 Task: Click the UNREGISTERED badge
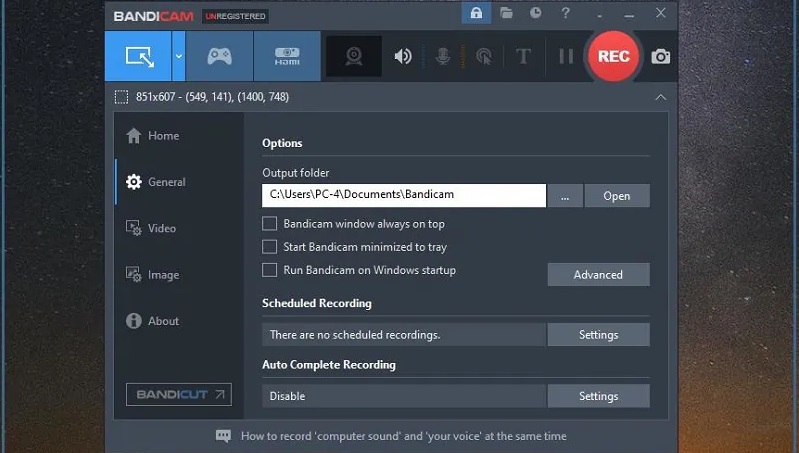235,16
